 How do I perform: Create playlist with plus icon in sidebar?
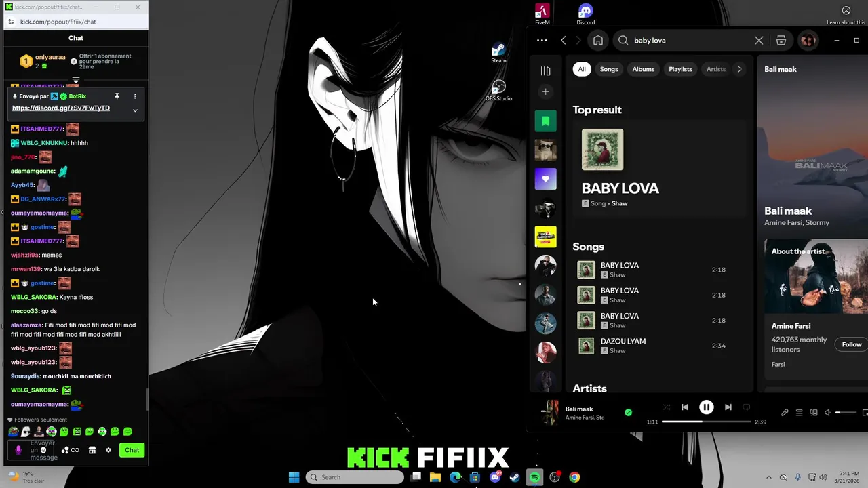point(545,91)
